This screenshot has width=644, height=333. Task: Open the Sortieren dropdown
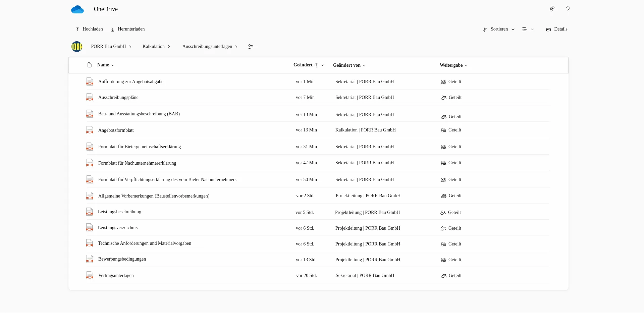499,29
